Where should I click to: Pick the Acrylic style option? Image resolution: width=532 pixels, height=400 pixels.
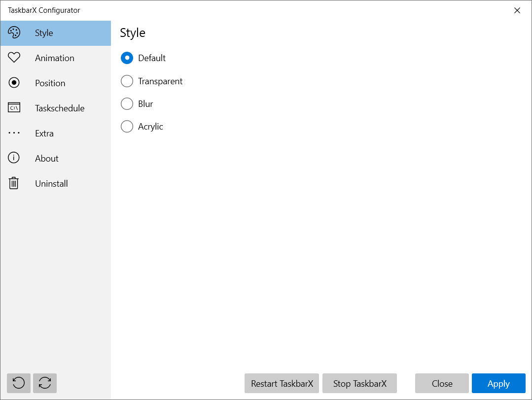127,127
